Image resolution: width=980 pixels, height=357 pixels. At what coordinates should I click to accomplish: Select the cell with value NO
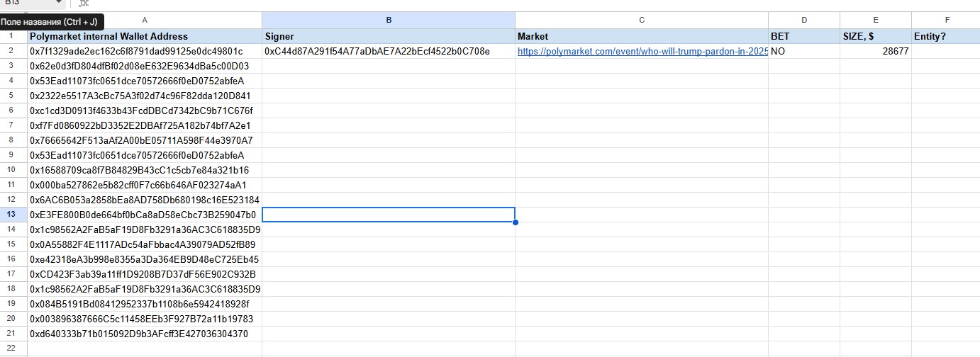[x=804, y=52]
